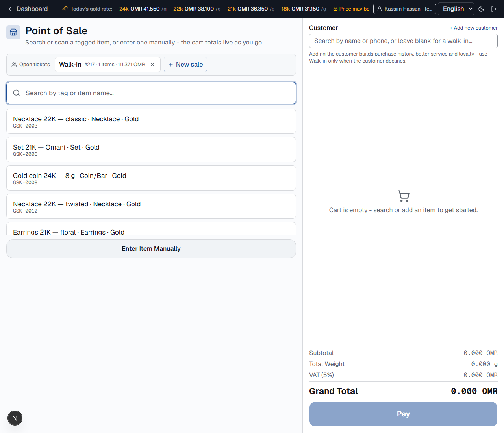Open the Kassim Hassan user menu
Viewport: 504px width, 433px height.
click(x=405, y=9)
